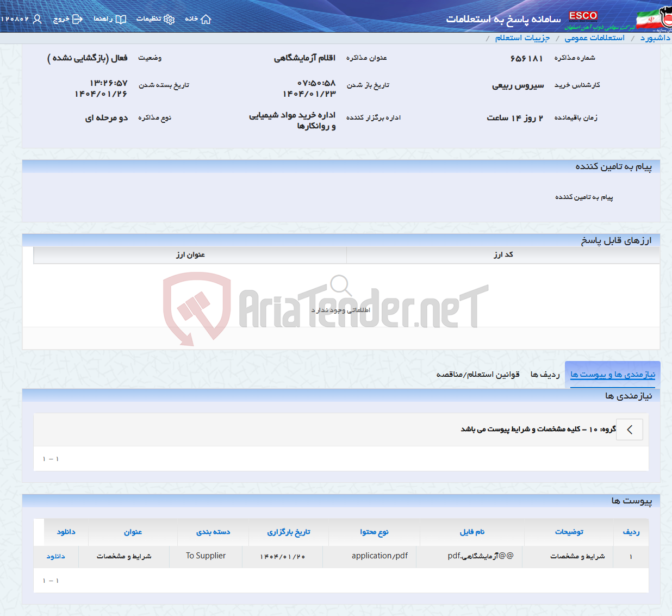Select buyer name سیروس ربیعی

pyautogui.click(x=518, y=85)
